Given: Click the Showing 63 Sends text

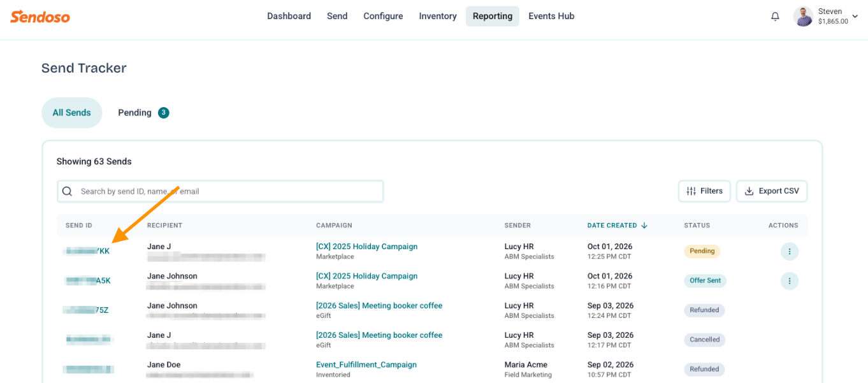Looking at the screenshot, I should coord(94,162).
